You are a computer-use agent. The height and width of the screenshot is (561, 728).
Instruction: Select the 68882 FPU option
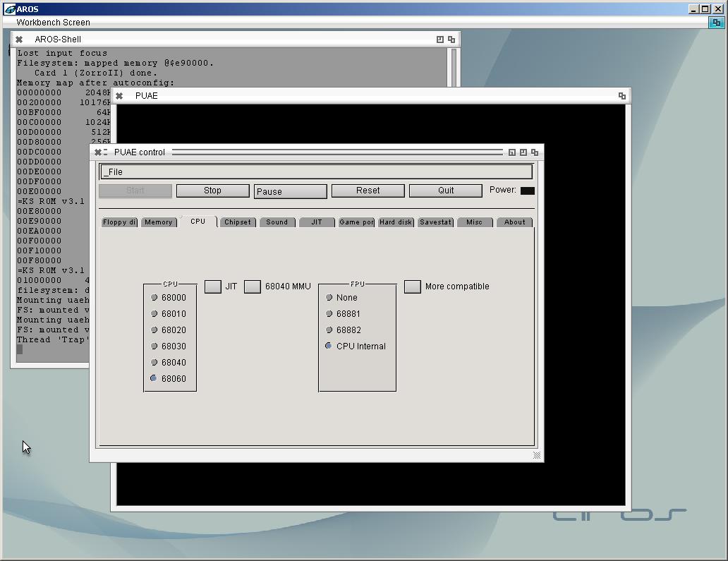[329, 330]
